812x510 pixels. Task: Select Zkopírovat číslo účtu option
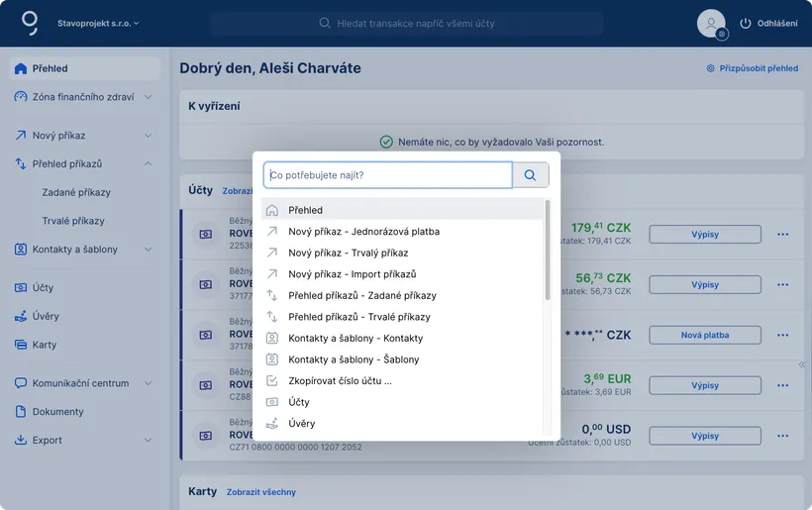340,380
